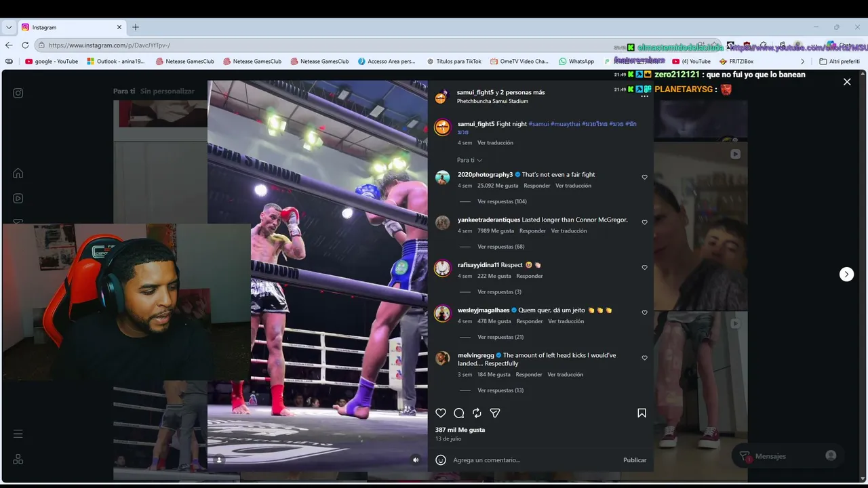Mute or unmute the video sound

pos(416,460)
